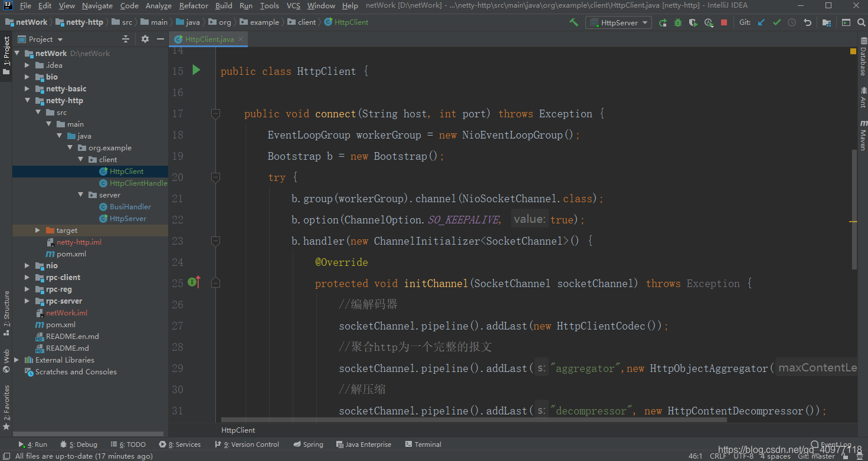Image resolution: width=868 pixels, height=461 pixels.
Task: Collapse the server package
Action: pyautogui.click(x=81, y=195)
